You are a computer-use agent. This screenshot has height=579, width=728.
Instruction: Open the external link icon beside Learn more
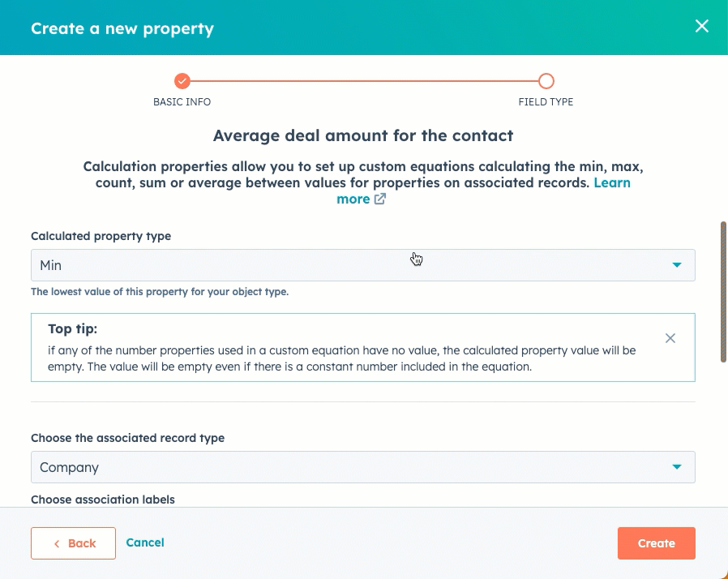[379, 199]
